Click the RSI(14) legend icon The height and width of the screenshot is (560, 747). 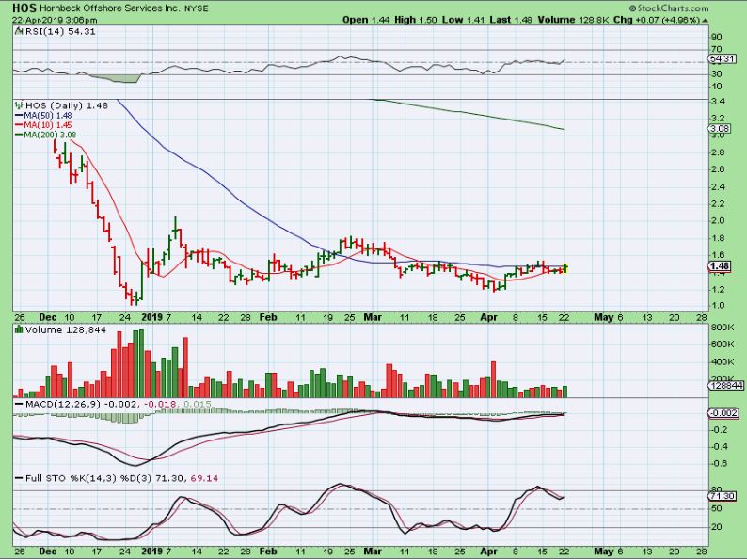[x=19, y=31]
